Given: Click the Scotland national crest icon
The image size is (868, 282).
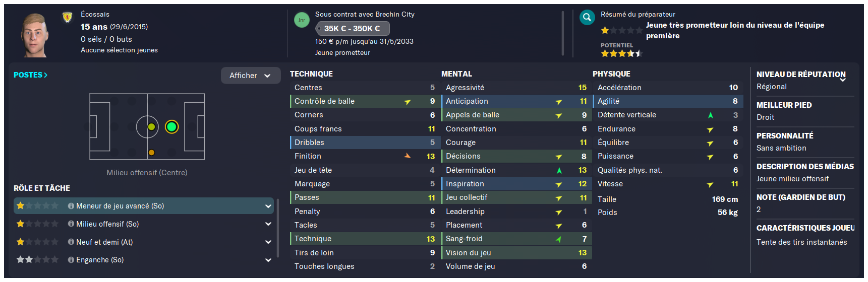Looking at the screenshot, I should click(67, 18).
